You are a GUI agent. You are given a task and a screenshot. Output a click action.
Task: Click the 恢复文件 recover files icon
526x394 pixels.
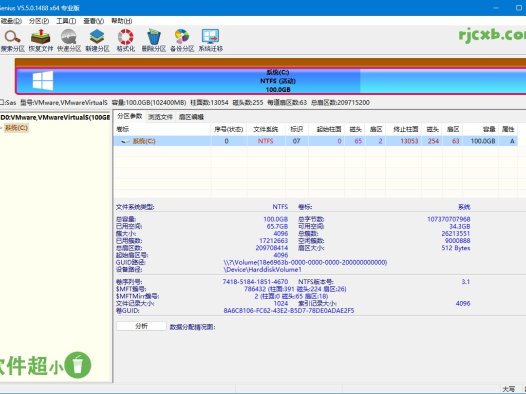[x=41, y=36]
